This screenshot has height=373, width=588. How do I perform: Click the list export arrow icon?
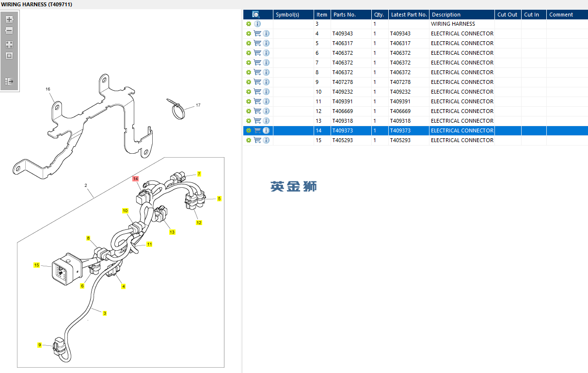tap(9, 81)
